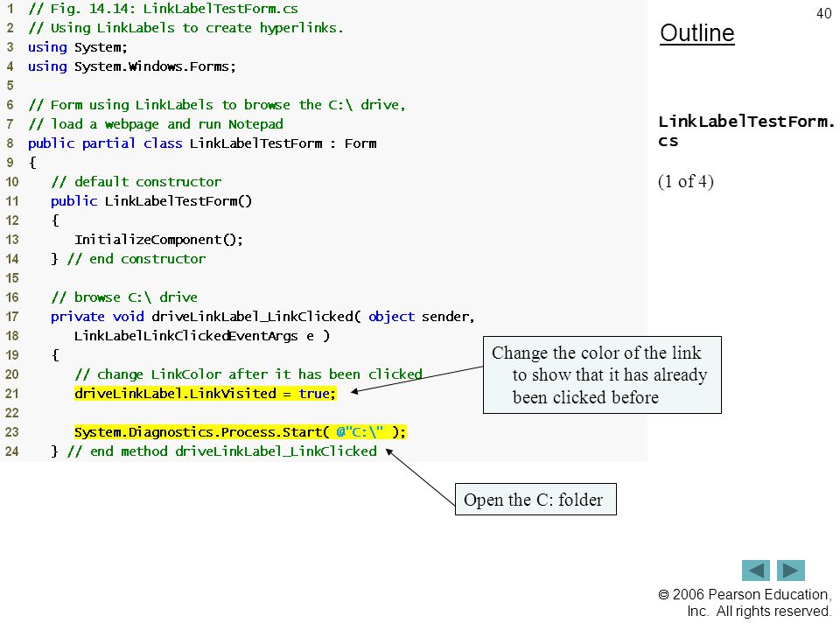Click the InitializeComponent(); statement
The image size is (840, 630).
coord(158,240)
